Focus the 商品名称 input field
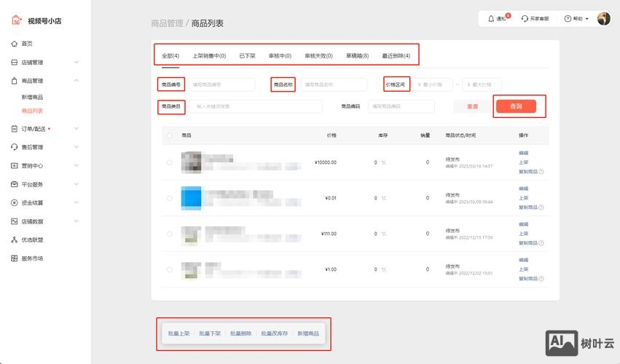This screenshot has height=364, width=620. [x=334, y=84]
